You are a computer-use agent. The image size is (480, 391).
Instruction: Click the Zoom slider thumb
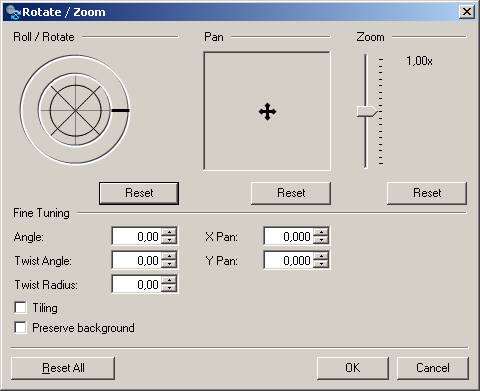tap(367, 111)
